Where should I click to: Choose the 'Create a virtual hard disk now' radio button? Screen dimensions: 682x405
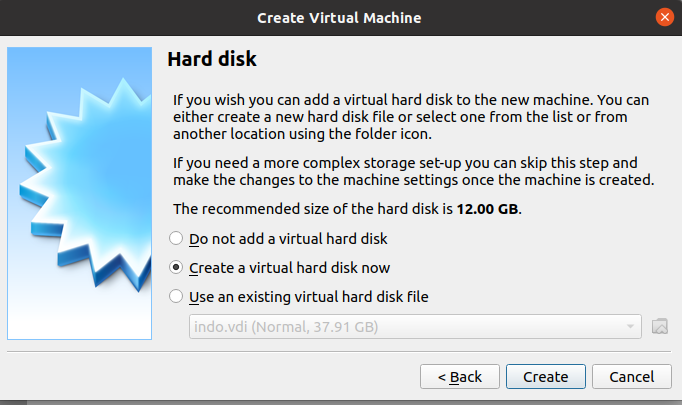coord(176,267)
